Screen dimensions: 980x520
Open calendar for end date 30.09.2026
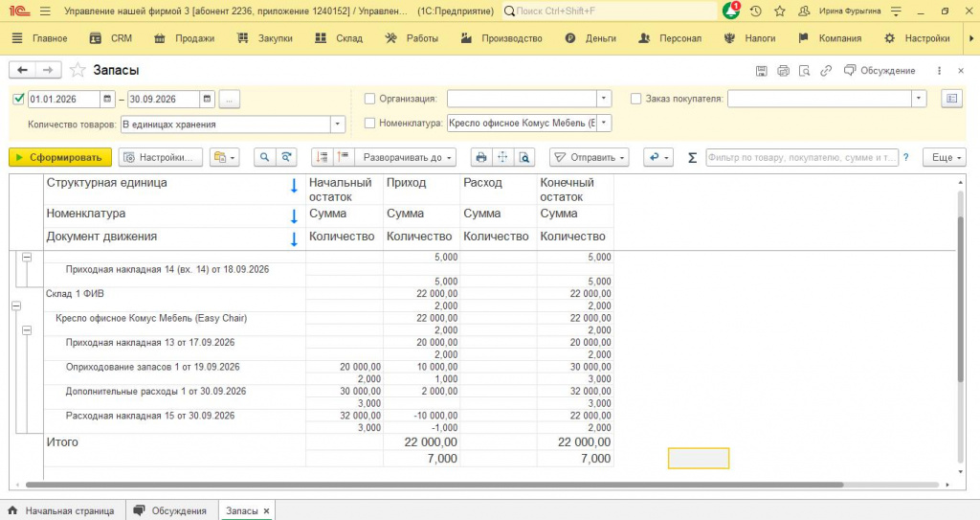pyautogui.click(x=208, y=99)
